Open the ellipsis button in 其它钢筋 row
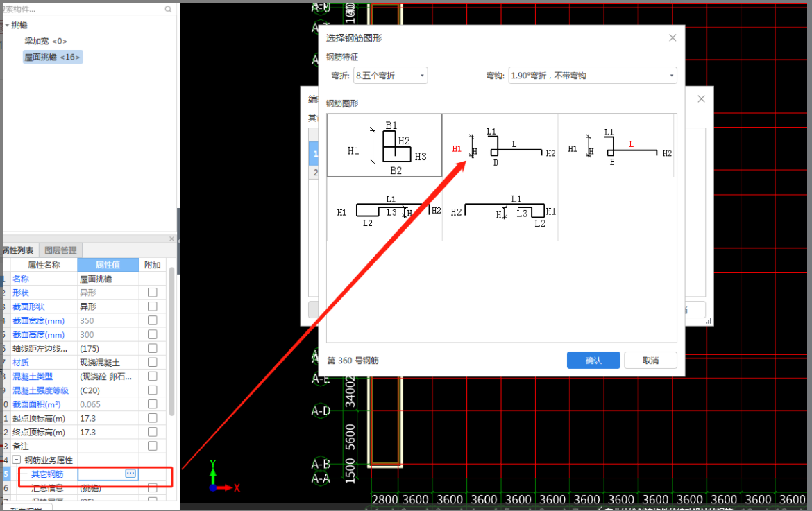 coord(130,474)
